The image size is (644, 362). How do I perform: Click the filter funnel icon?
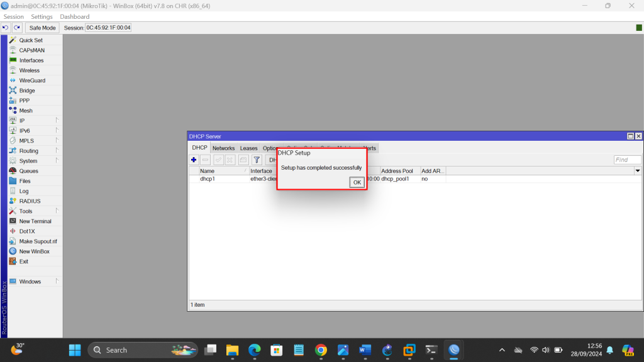click(257, 160)
